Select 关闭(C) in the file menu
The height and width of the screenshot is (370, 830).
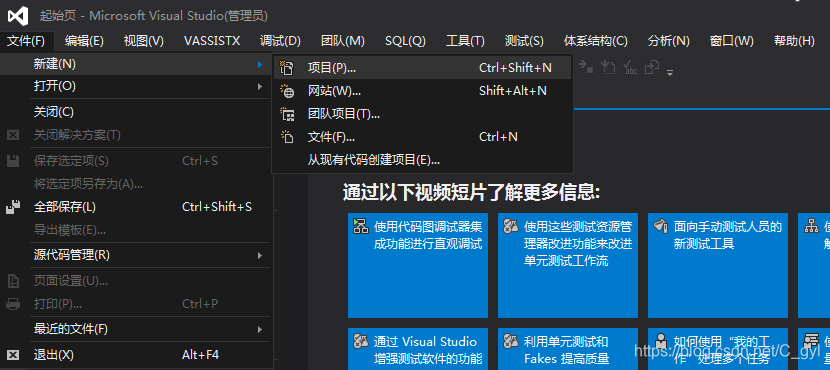click(136, 112)
